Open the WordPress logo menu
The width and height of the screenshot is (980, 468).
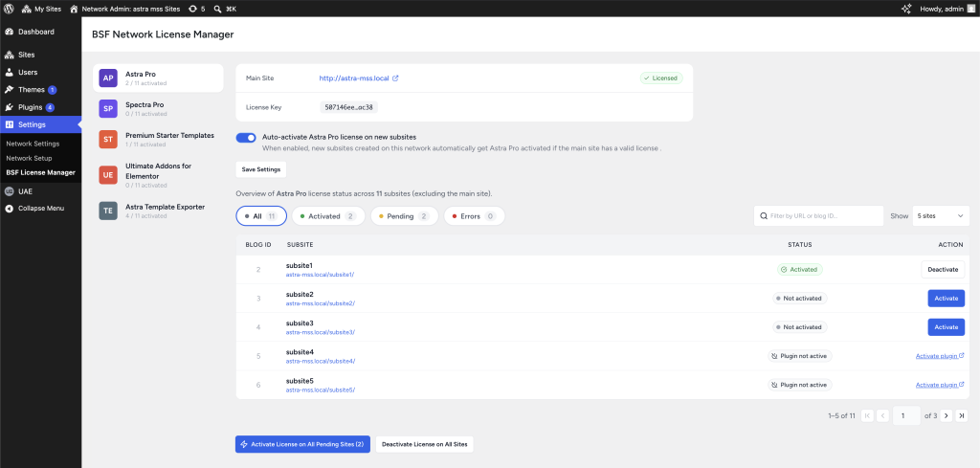[x=9, y=9]
